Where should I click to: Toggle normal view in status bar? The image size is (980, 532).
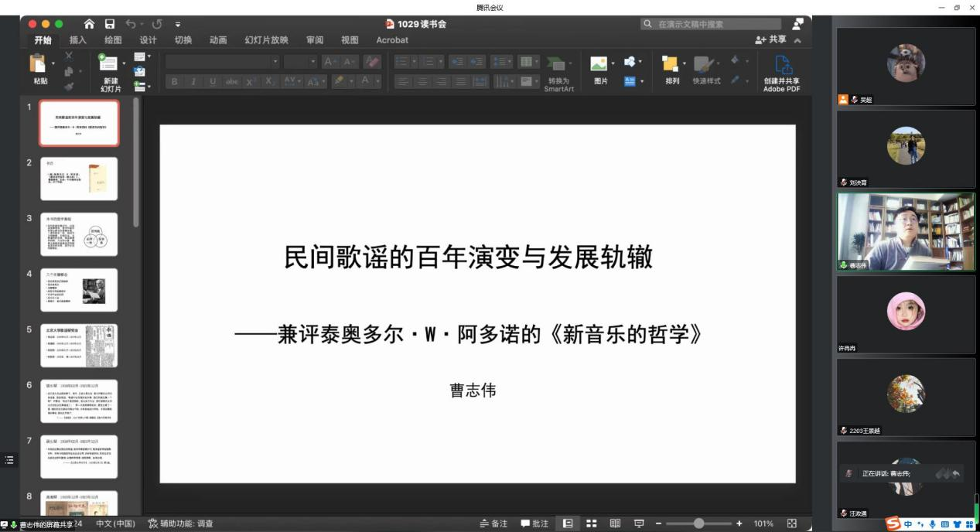point(569,523)
